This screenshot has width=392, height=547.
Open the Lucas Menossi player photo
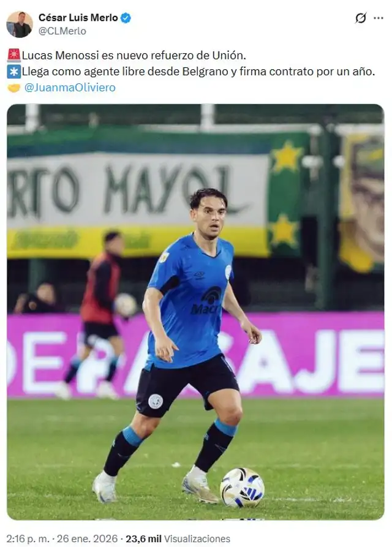pos(195,312)
